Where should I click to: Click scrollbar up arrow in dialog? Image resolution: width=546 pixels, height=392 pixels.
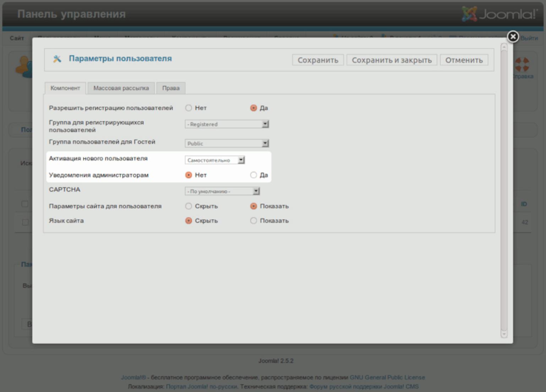pos(504,47)
